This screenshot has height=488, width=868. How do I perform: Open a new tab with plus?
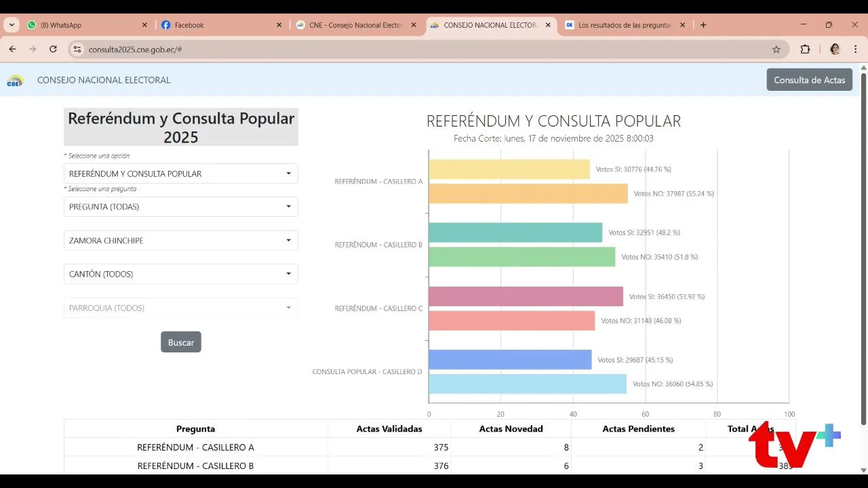point(703,25)
